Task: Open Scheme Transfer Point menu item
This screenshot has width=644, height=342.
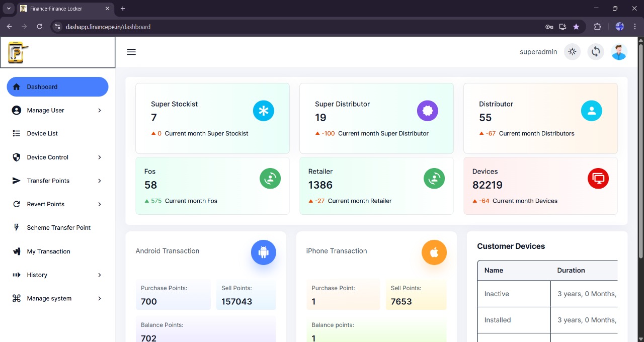Action: click(57, 227)
